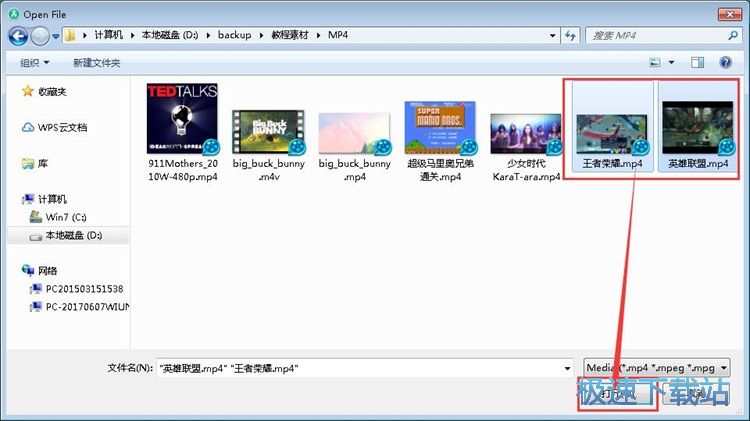Select 库 in the sidebar
This screenshot has width=750, height=421.
tap(43, 163)
